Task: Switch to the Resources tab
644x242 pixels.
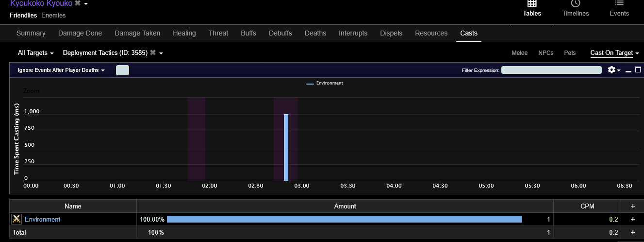Action: (x=431, y=33)
